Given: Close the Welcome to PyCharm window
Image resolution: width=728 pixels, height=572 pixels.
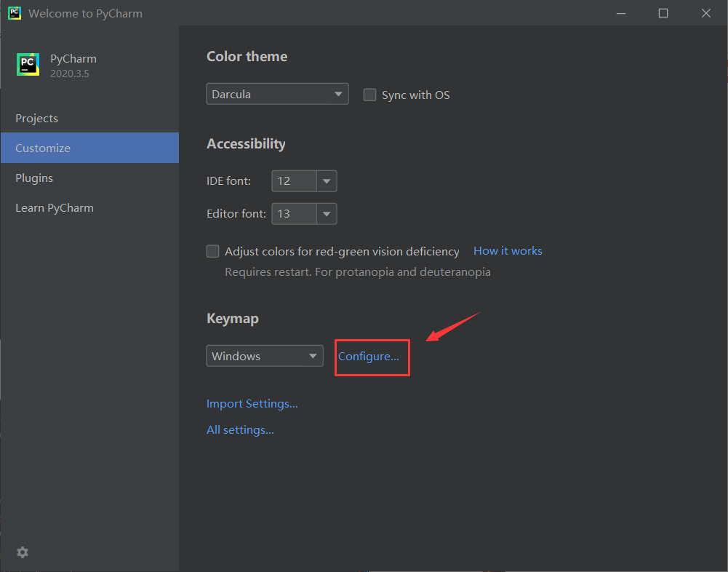Looking at the screenshot, I should [x=705, y=13].
